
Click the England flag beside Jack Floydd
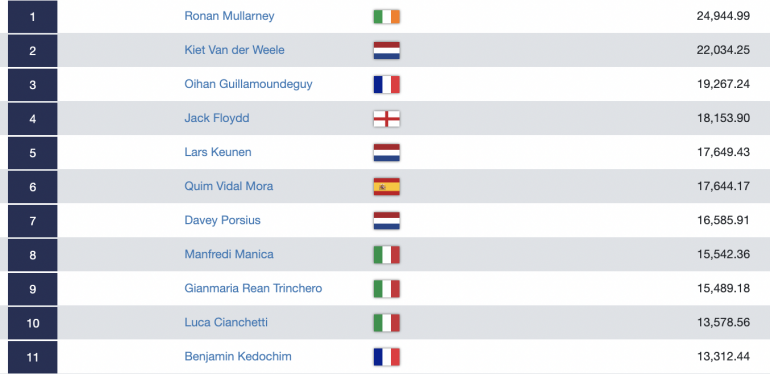[386, 119]
